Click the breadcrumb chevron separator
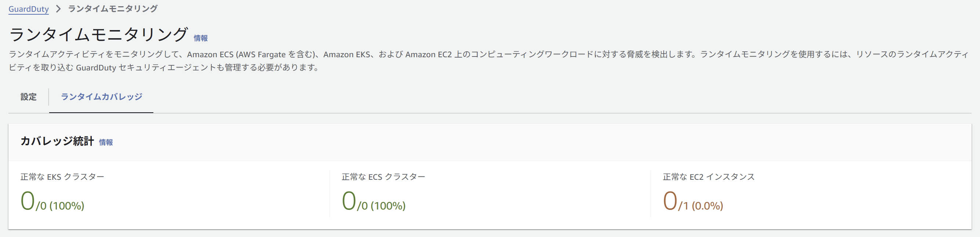The height and width of the screenshot is (237, 980). (x=58, y=9)
